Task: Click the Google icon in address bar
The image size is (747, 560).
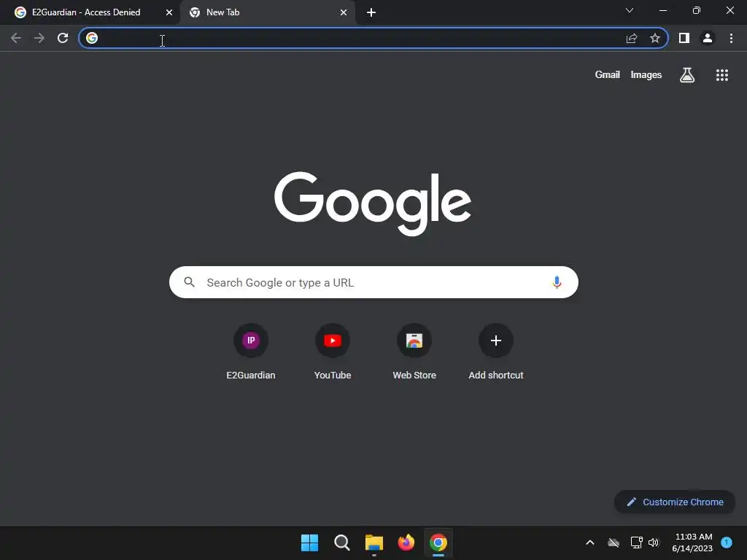Action: (92, 38)
